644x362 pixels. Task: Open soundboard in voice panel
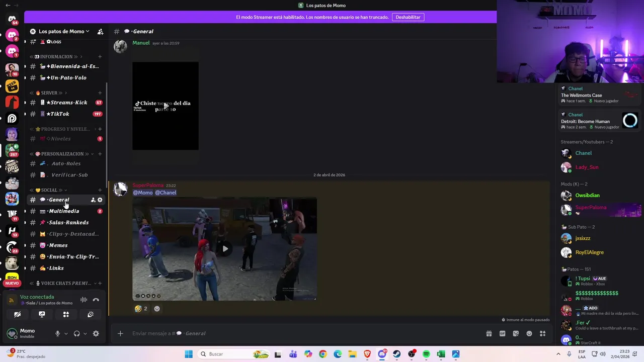[x=91, y=314]
